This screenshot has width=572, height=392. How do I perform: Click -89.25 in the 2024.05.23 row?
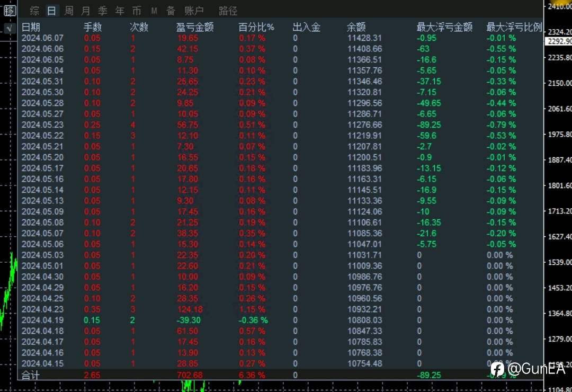tap(429, 125)
